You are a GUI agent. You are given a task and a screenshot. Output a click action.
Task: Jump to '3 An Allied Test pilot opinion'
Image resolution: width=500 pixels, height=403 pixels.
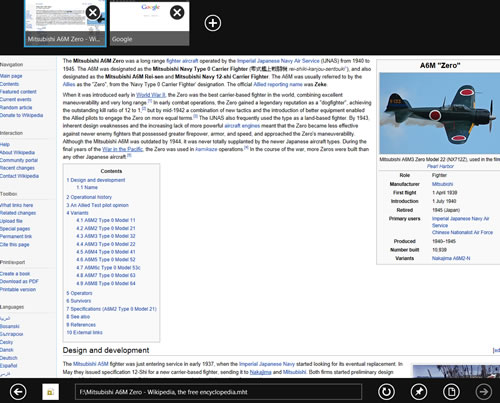(x=97, y=205)
